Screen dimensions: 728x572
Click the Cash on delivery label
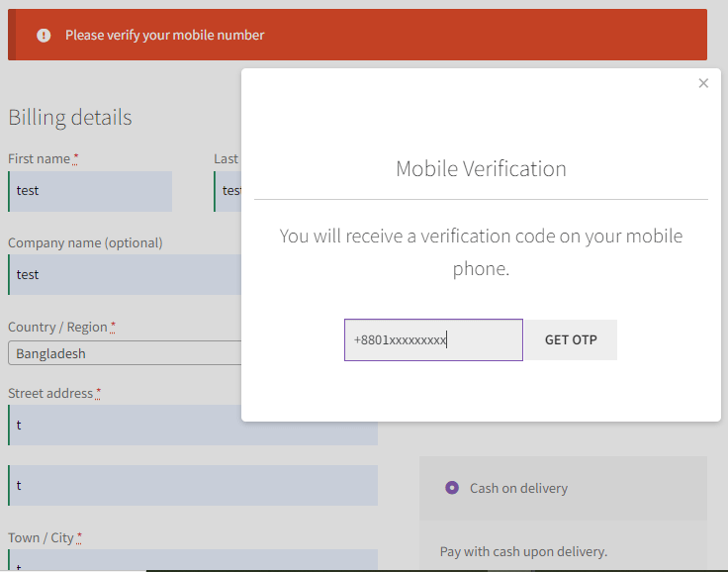tap(518, 488)
